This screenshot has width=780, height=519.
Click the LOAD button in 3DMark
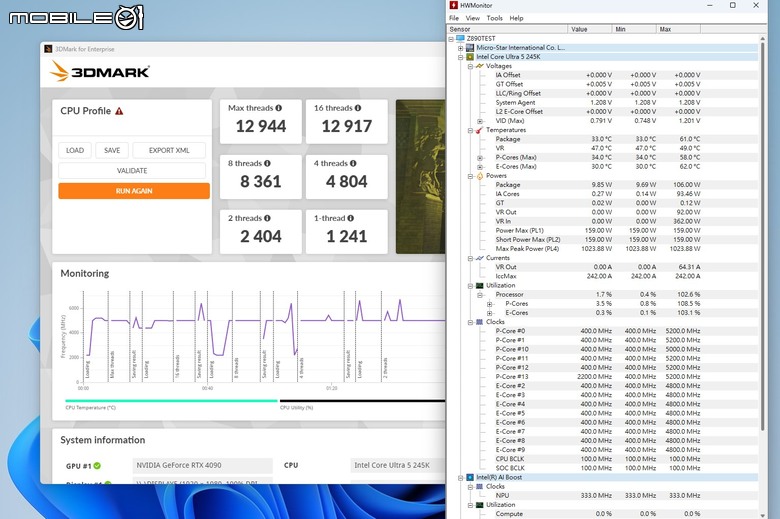click(x=75, y=150)
